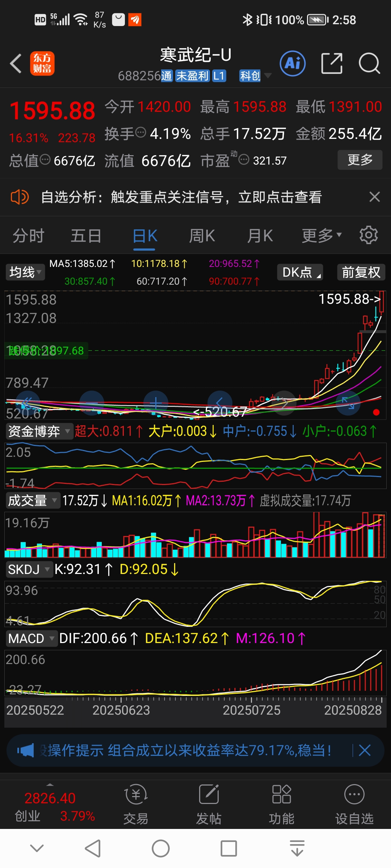Open the 操作提示 组合收益率 banner text
Image resolution: width=391 pixels, height=868 pixels.
click(x=185, y=750)
